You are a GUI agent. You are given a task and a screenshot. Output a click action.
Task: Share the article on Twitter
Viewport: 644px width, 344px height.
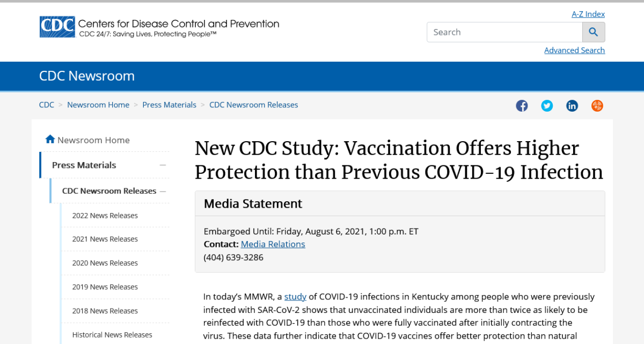[547, 106]
